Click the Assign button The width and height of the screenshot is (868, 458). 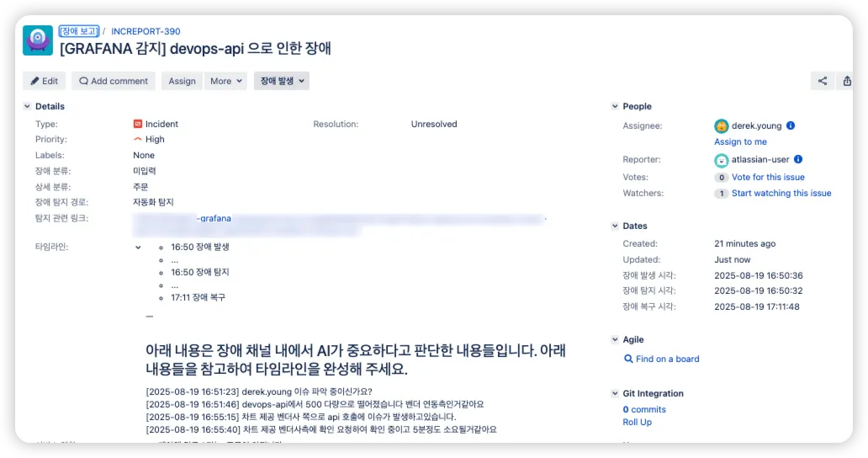click(183, 81)
